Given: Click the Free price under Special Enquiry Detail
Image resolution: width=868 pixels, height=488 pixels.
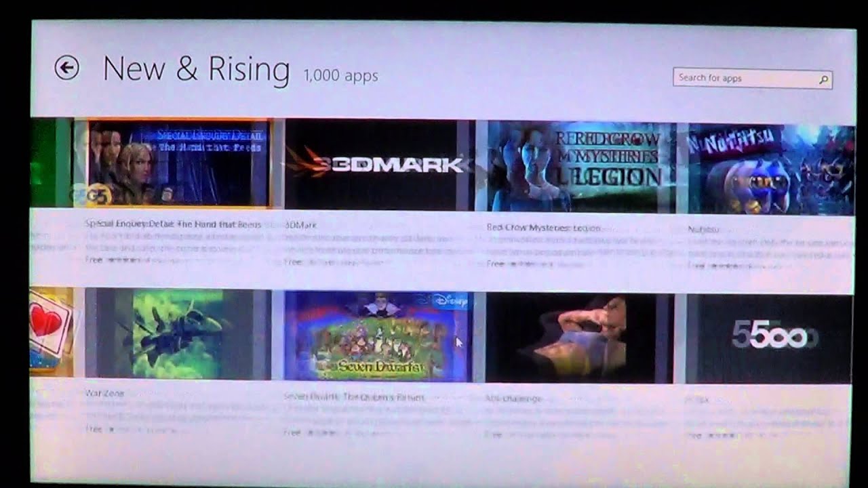Looking at the screenshot, I should pyautogui.click(x=94, y=260).
